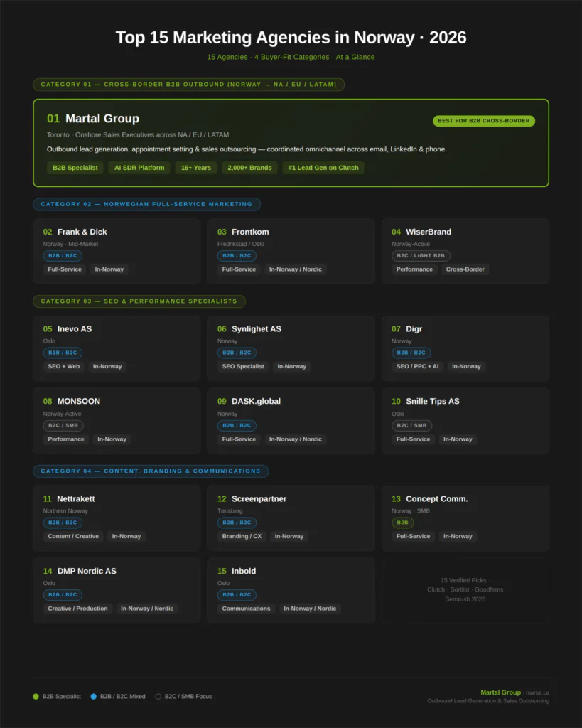The height and width of the screenshot is (728, 582).
Task: Click the "Content / Creative" tag
Action: (73, 536)
